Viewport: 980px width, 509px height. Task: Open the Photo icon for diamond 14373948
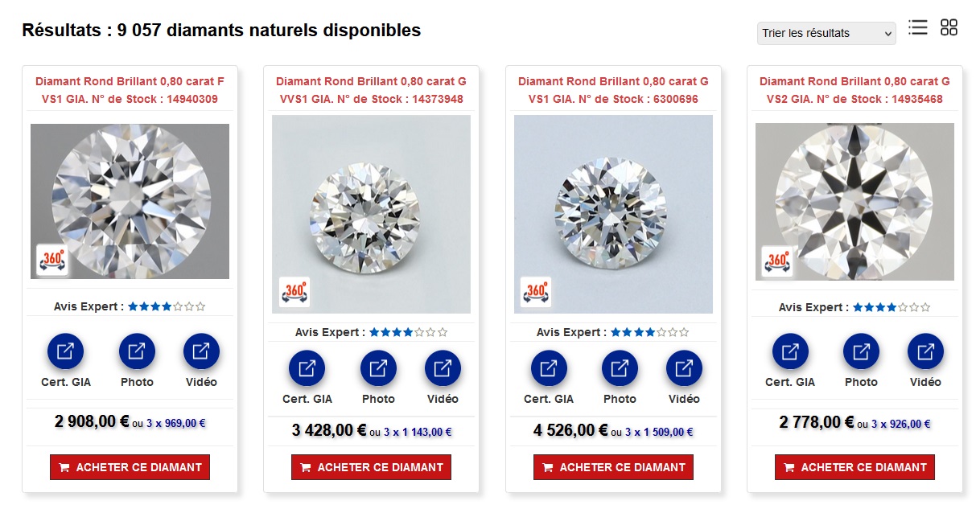378,368
